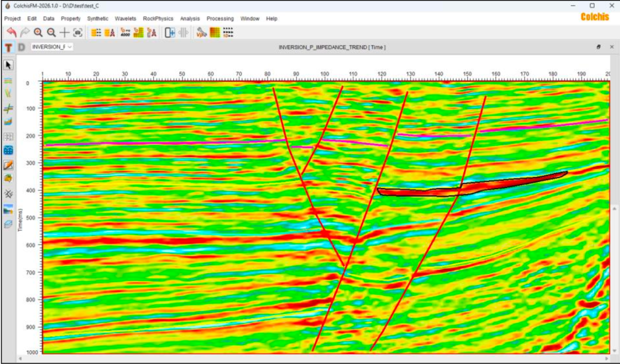
Task: Select the arrow pointer tool
Action: [x=9, y=65]
